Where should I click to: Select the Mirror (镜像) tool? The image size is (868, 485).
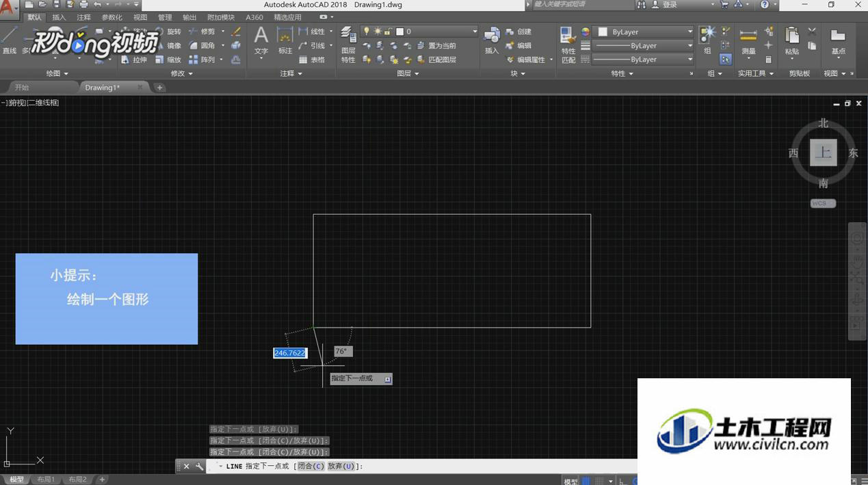[168, 46]
